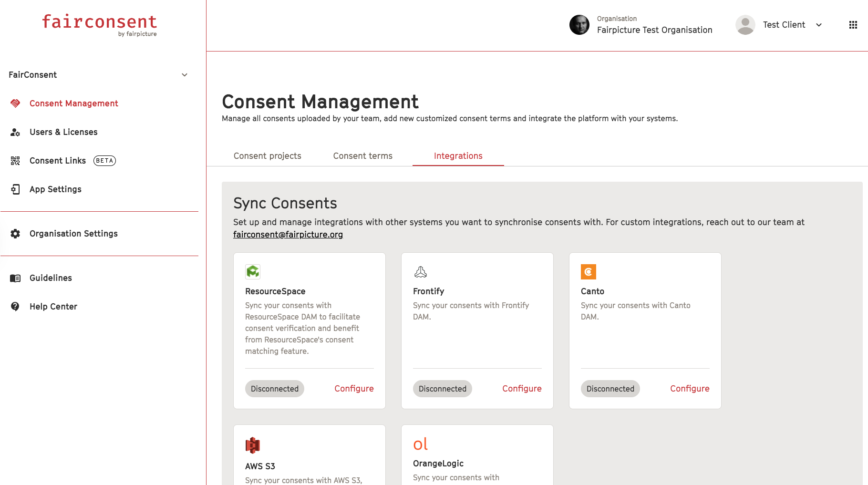Open the Guidelines page

click(x=51, y=278)
